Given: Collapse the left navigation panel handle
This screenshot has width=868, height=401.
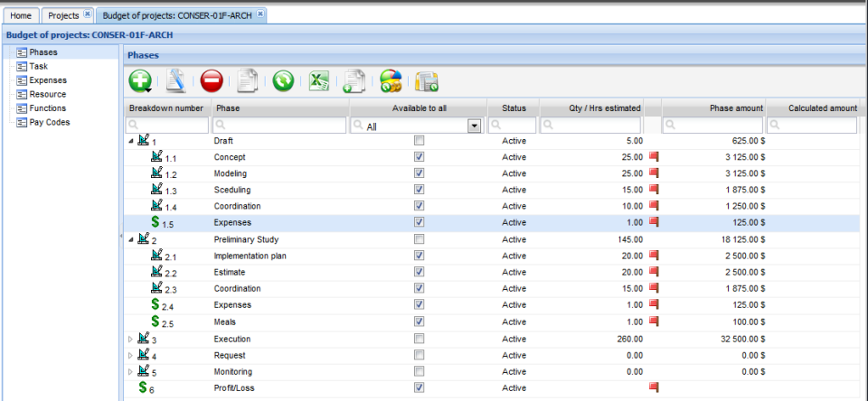Looking at the screenshot, I should point(120,236).
